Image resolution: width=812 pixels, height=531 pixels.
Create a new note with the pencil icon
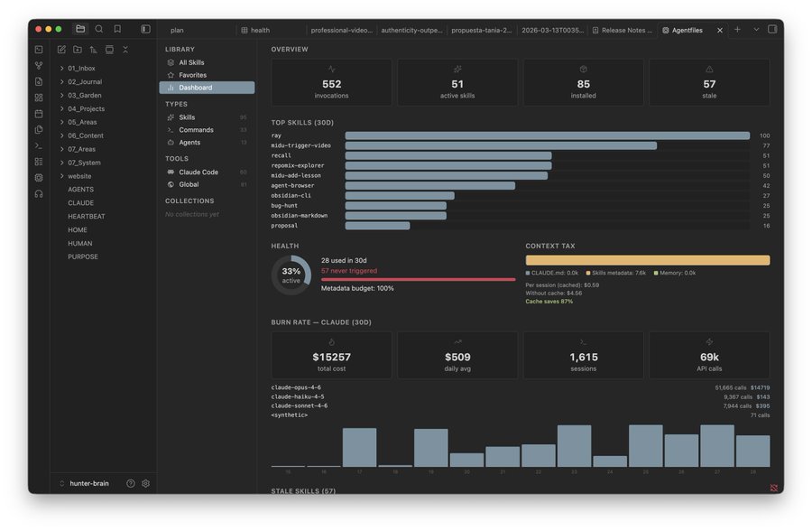[61, 49]
